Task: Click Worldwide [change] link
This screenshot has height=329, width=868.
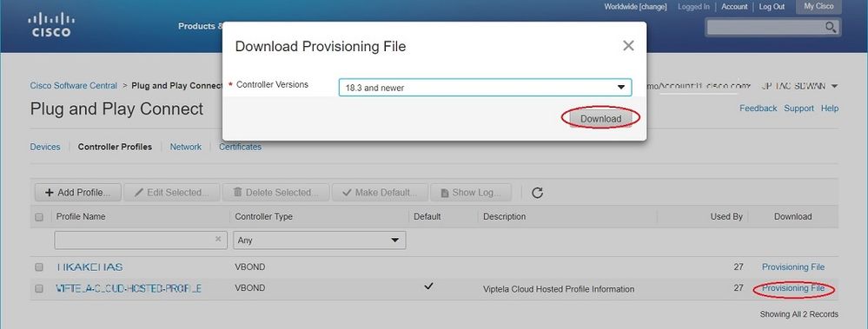Action: 635,7
